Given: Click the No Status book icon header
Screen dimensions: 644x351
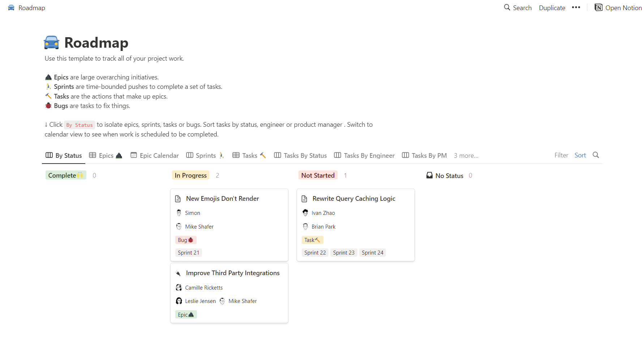Looking at the screenshot, I should coord(429,175).
